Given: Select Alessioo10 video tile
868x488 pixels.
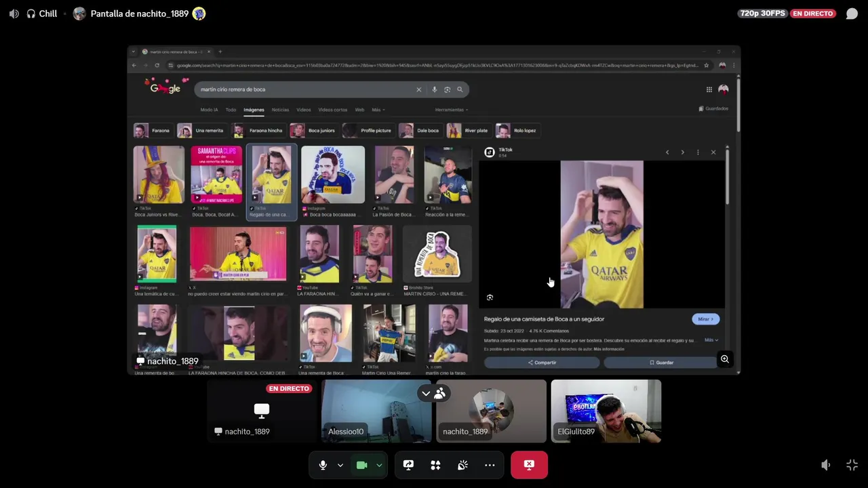Looking at the screenshot, I should [376, 411].
